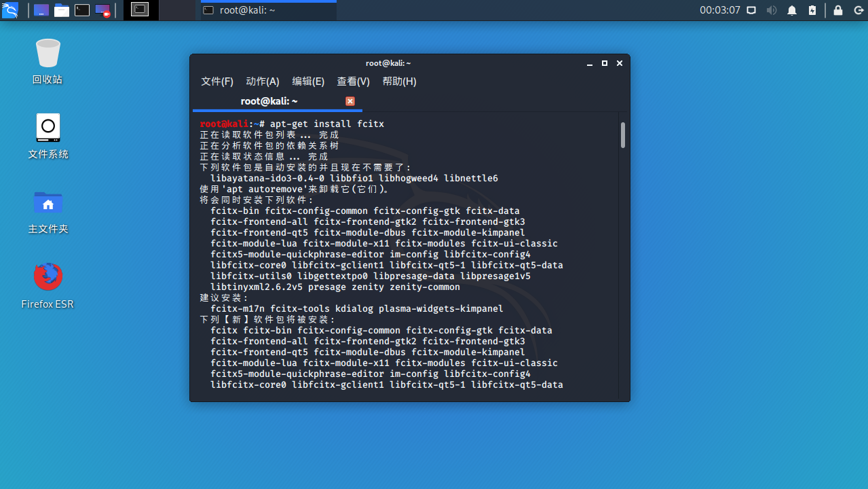The width and height of the screenshot is (868, 489).
Task: Click the notifications bell in the tray
Action: 791,10
